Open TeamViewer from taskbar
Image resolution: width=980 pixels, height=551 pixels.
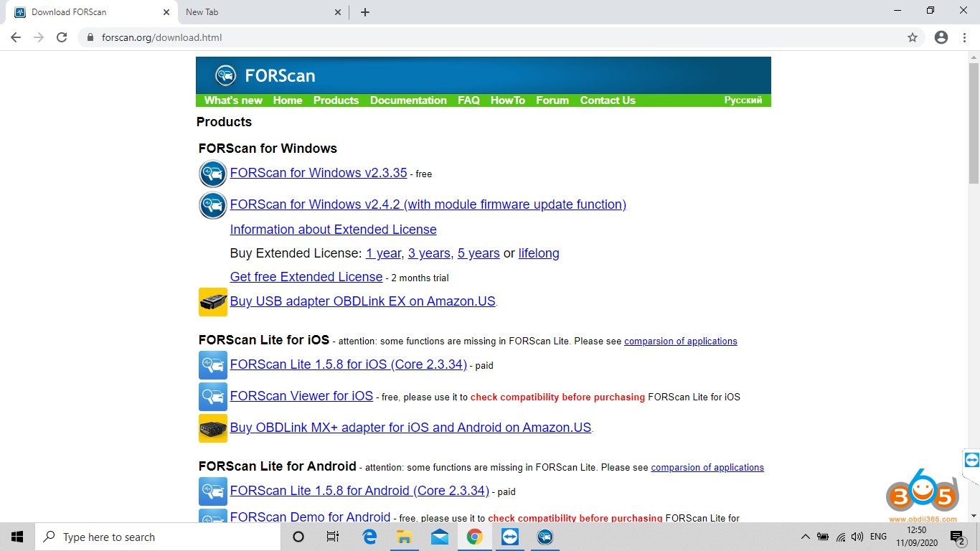[x=509, y=537]
